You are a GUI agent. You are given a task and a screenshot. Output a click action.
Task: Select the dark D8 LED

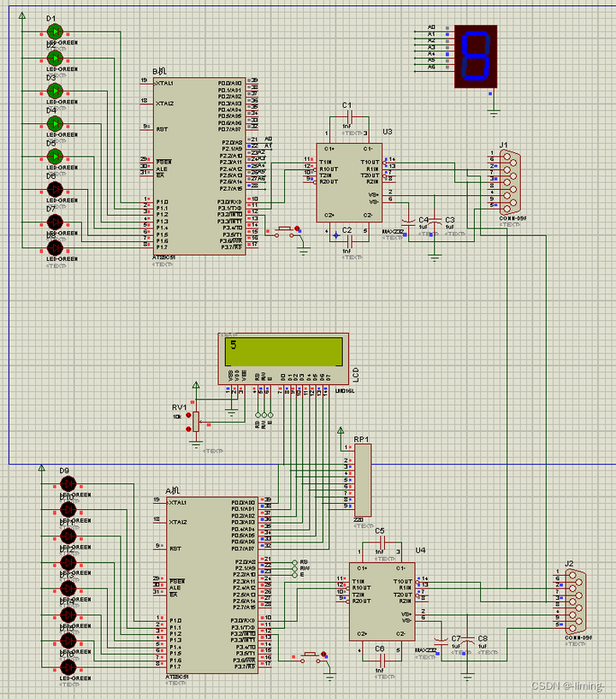coord(55,248)
